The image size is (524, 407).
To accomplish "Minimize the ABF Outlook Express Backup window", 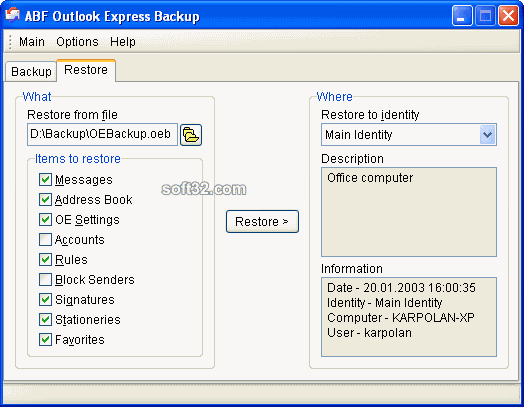I will tap(462, 15).
